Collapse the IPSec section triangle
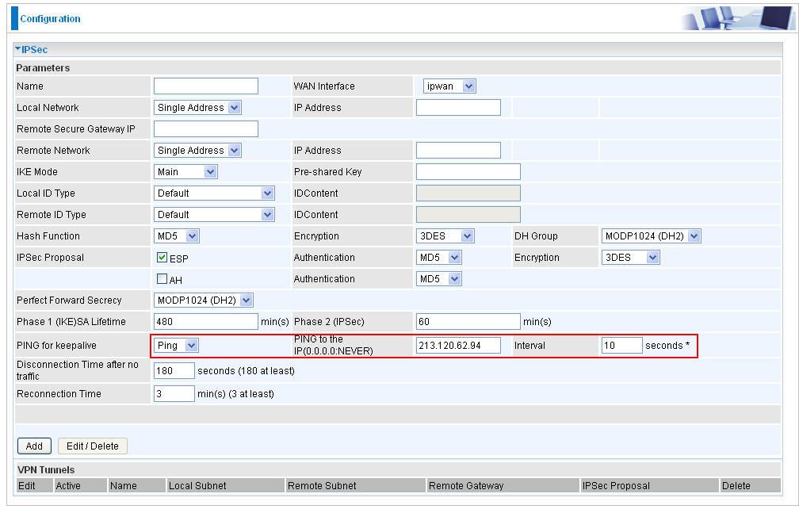Viewport: 799px width, 532px height. tap(17, 49)
